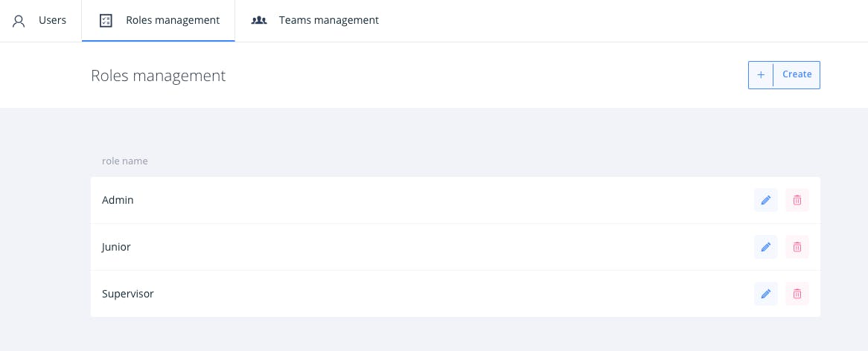Image resolution: width=868 pixels, height=351 pixels.
Task: Click the role name column header
Action: pyautogui.click(x=124, y=161)
